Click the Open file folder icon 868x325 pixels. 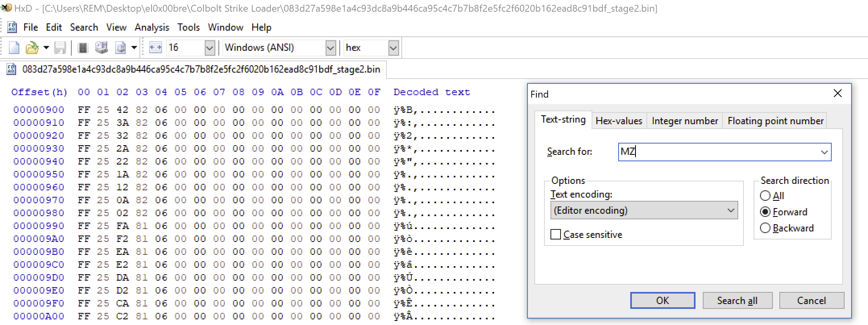coord(31,48)
